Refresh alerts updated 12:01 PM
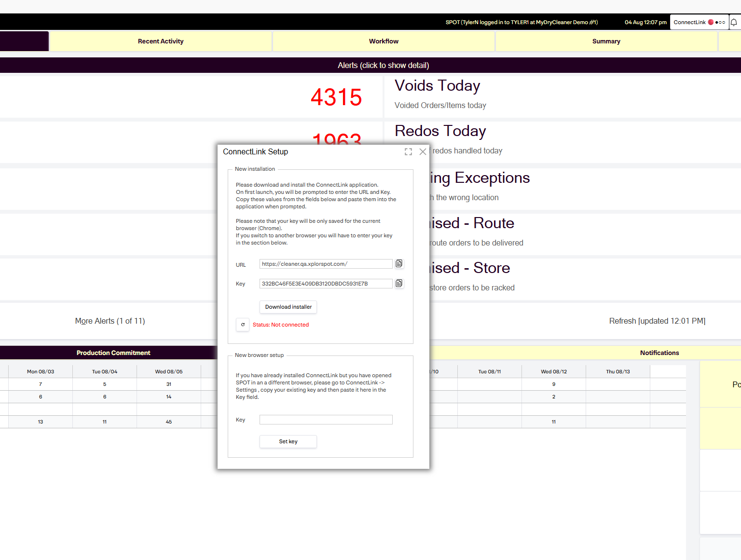 pyautogui.click(x=657, y=321)
